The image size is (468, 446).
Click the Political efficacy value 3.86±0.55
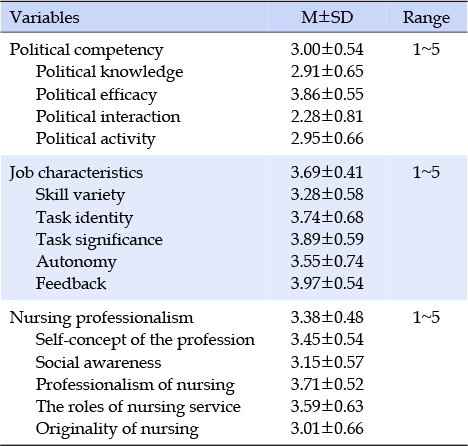pyautogui.click(x=327, y=94)
